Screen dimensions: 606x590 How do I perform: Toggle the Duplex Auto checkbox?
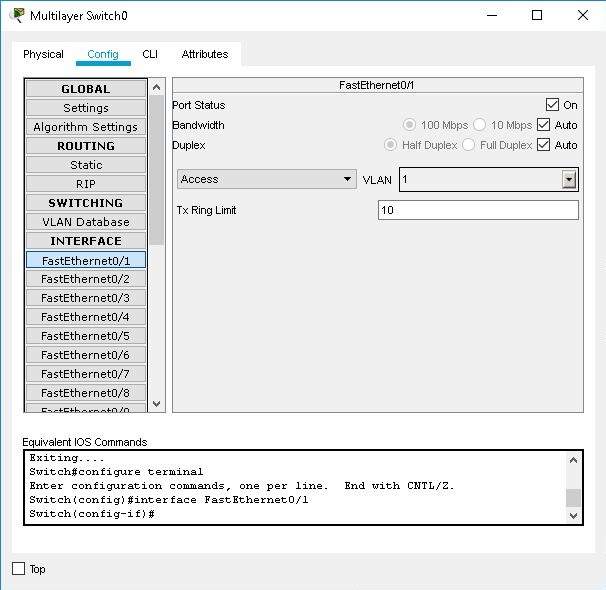point(543,145)
